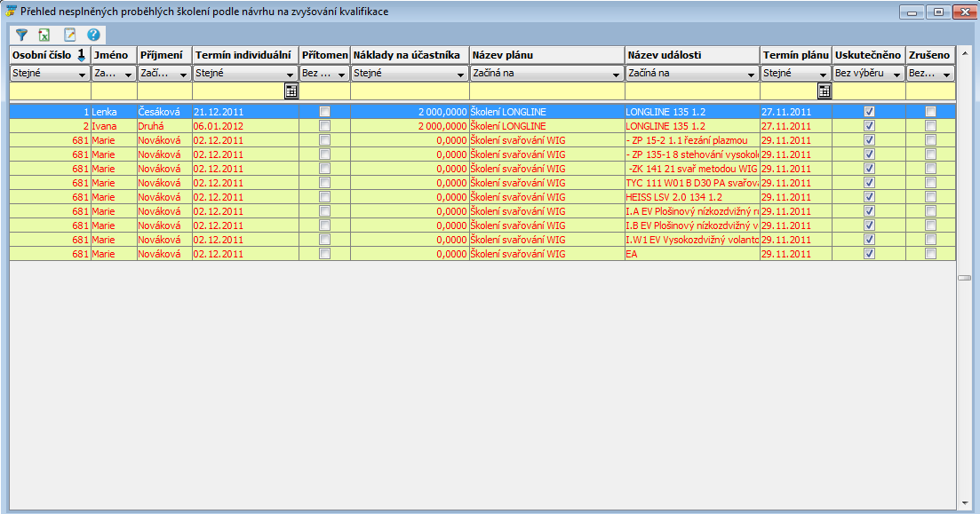Click the application icon in the title bar
Viewport: 980px width, 514px height.
click(12, 12)
